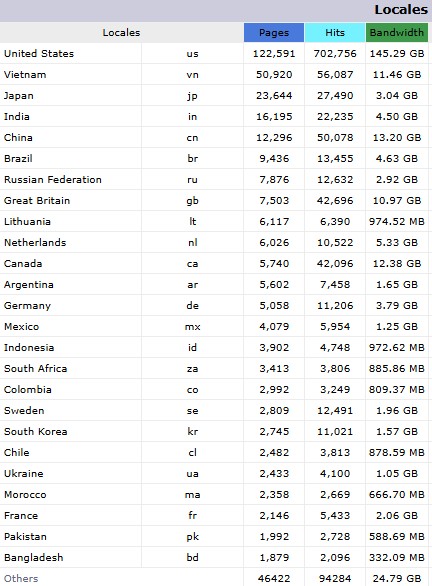Click the Germany de locale code

coord(192,305)
